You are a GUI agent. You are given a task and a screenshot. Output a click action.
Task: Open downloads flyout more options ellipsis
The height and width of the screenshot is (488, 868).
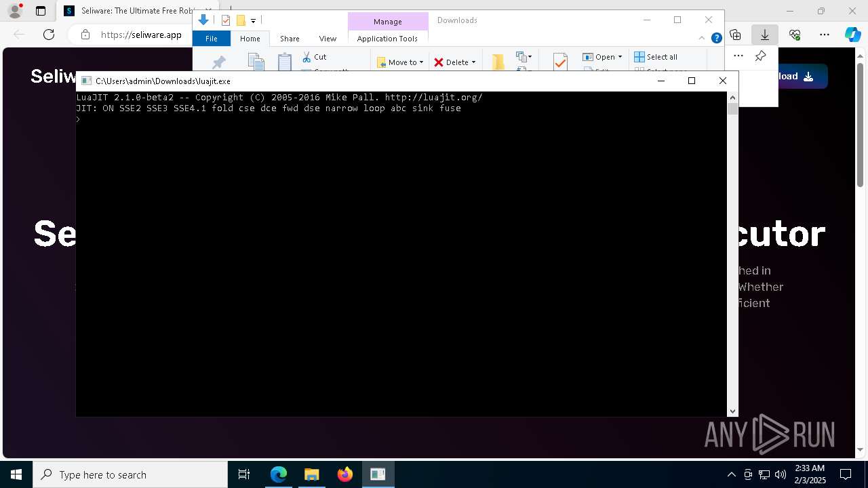tap(738, 56)
